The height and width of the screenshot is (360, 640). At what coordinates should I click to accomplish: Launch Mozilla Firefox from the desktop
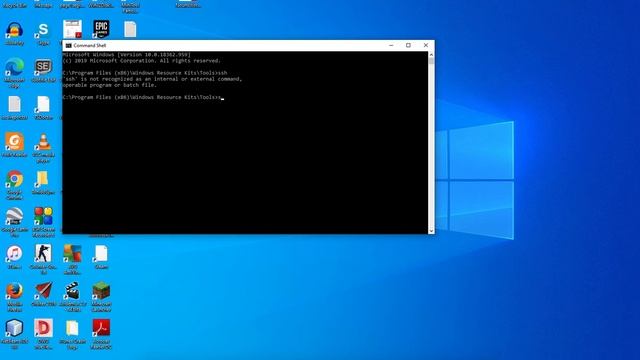14,291
